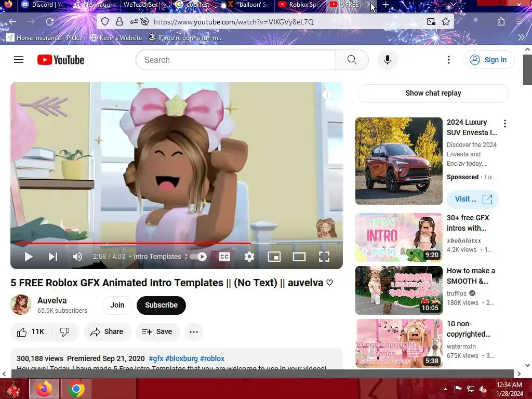Go to YouTube home via logo
Image resolution: width=532 pixels, height=399 pixels.
61,60
